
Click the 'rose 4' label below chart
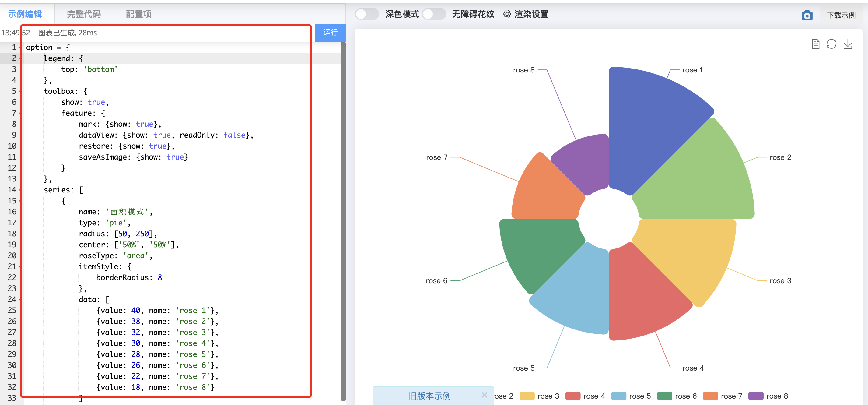pos(693,368)
